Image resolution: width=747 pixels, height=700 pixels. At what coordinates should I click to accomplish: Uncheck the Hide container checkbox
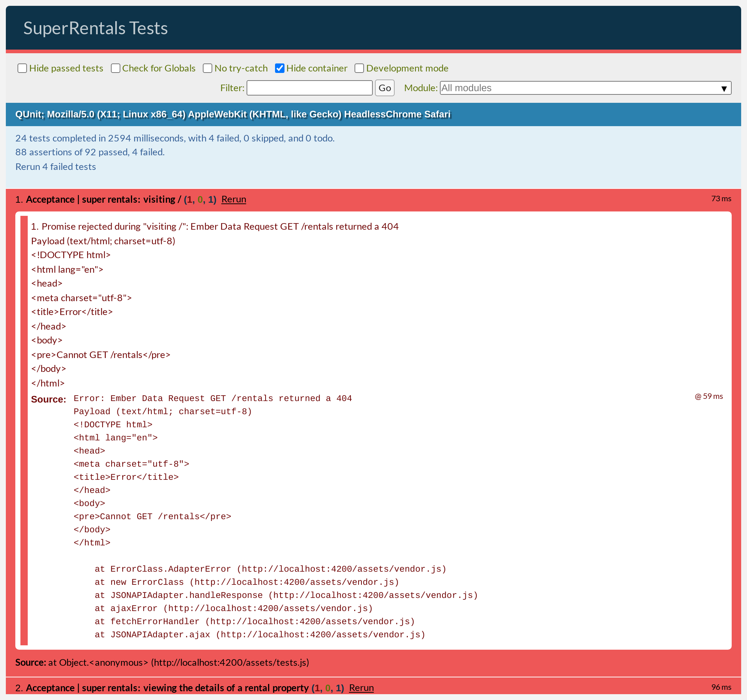click(279, 68)
